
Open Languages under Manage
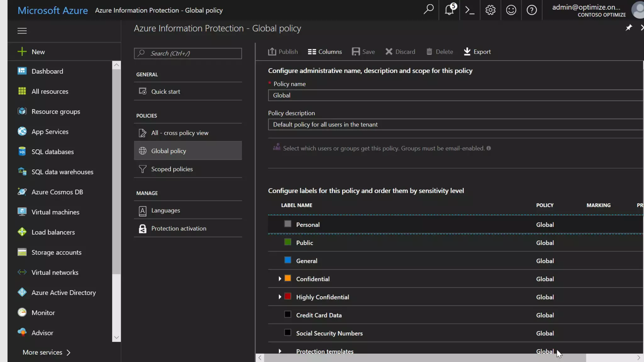(x=188, y=211)
